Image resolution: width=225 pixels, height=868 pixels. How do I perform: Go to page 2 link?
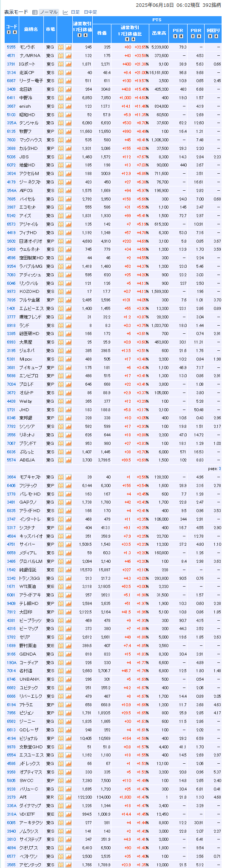point(219,468)
